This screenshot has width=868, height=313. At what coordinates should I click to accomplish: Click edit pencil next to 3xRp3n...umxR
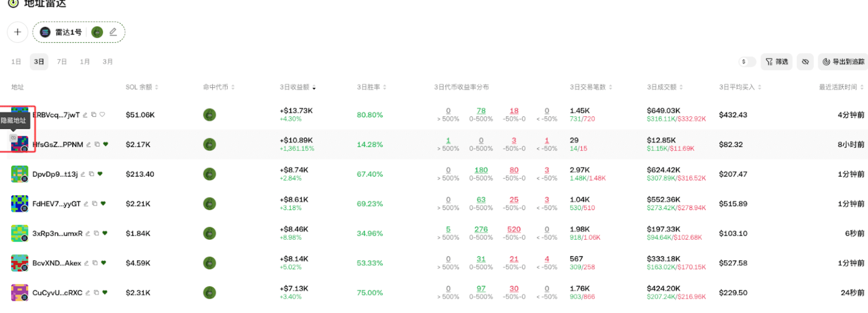point(88,234)
